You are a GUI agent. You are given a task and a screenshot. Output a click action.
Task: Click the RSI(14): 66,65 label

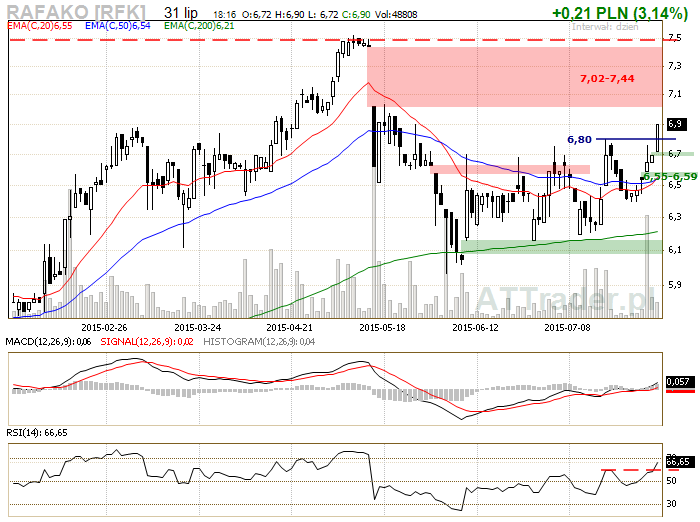coord(37,433)
